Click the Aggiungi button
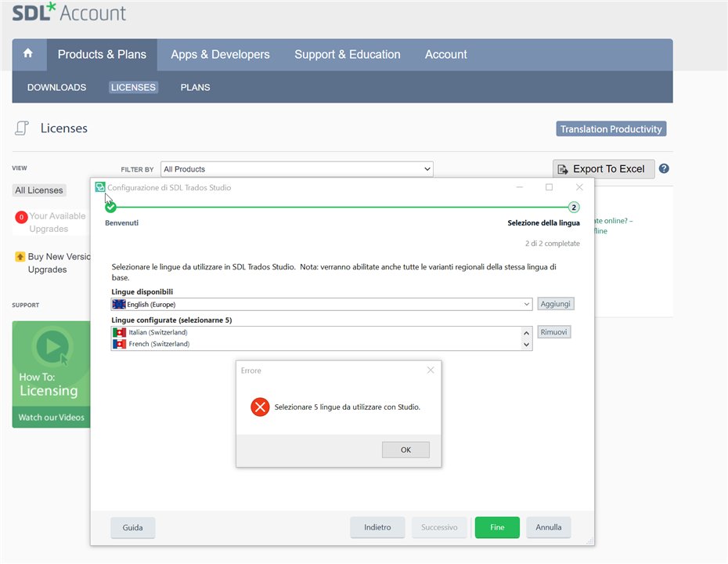Image resolution: width=728 pixels, height=564 pixels. [x=555, y=304]
